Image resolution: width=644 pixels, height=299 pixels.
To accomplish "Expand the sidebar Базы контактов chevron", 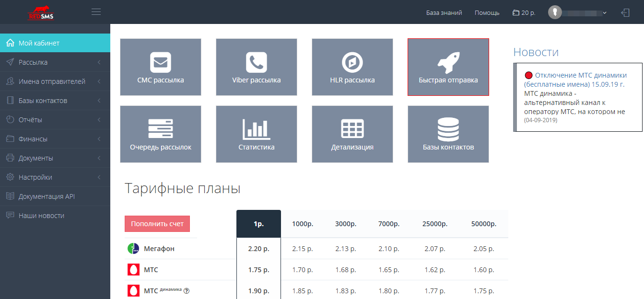I will (x=99, y=101).
